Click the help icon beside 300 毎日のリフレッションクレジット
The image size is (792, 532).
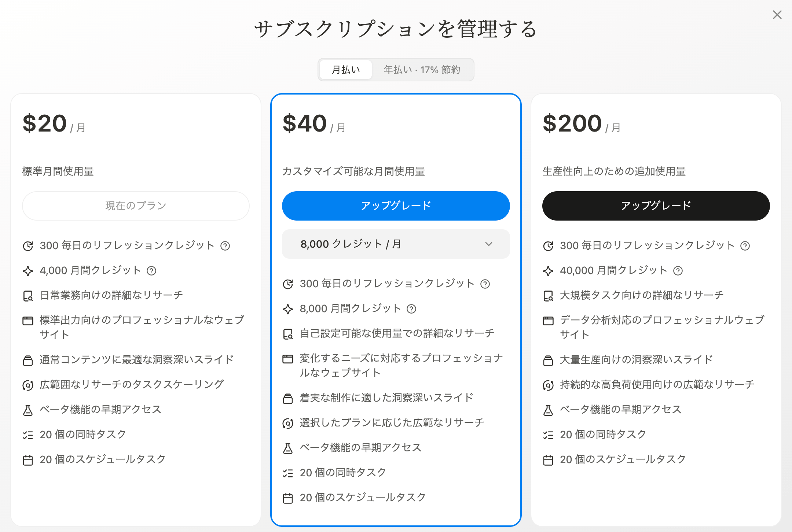click(x=225, y=246)
